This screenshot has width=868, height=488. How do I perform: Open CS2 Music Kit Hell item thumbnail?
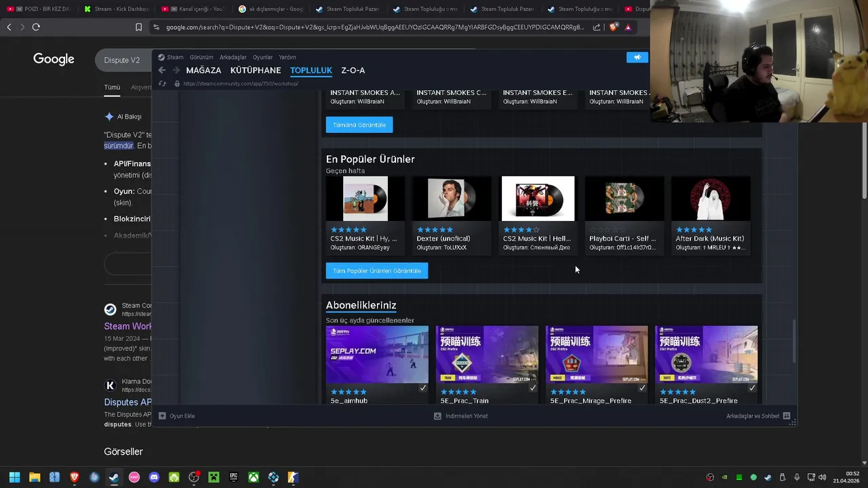[538, 199]
